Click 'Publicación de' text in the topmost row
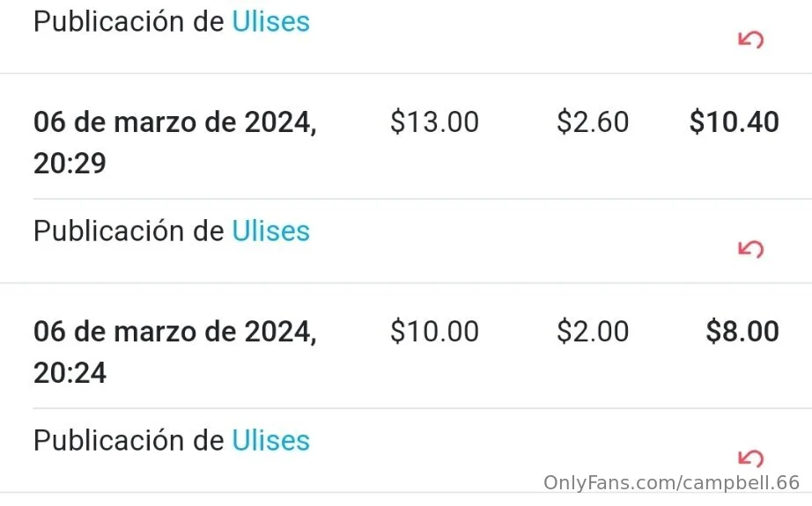Viewport: 812px width, 506px height. point(129,21)
